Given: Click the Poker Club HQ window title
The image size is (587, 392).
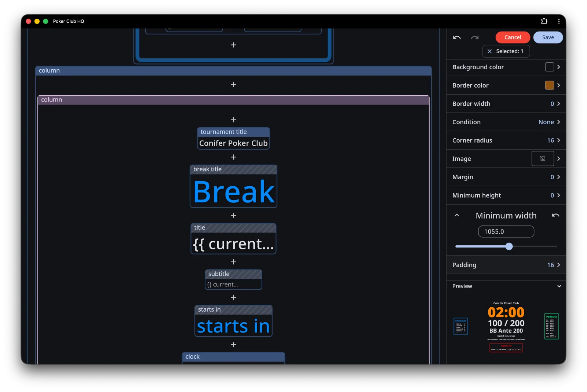Looking at the screenshot, I should pos(69,21).
